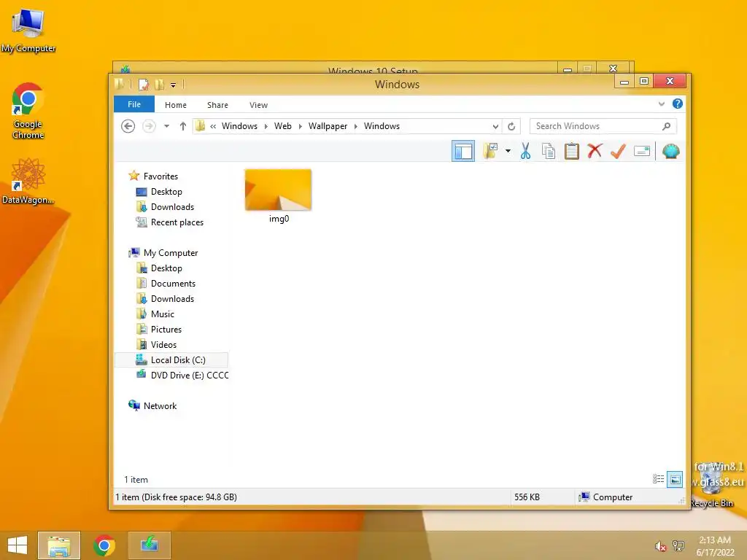
Task: Open Pictures in the navigation pane
Action: tap(166, 330)
